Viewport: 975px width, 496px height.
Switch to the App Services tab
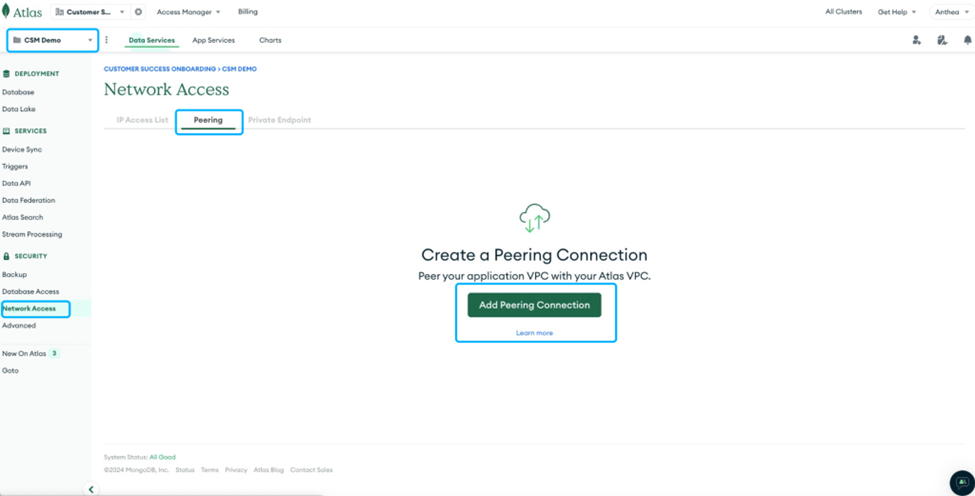pos(213,40)
